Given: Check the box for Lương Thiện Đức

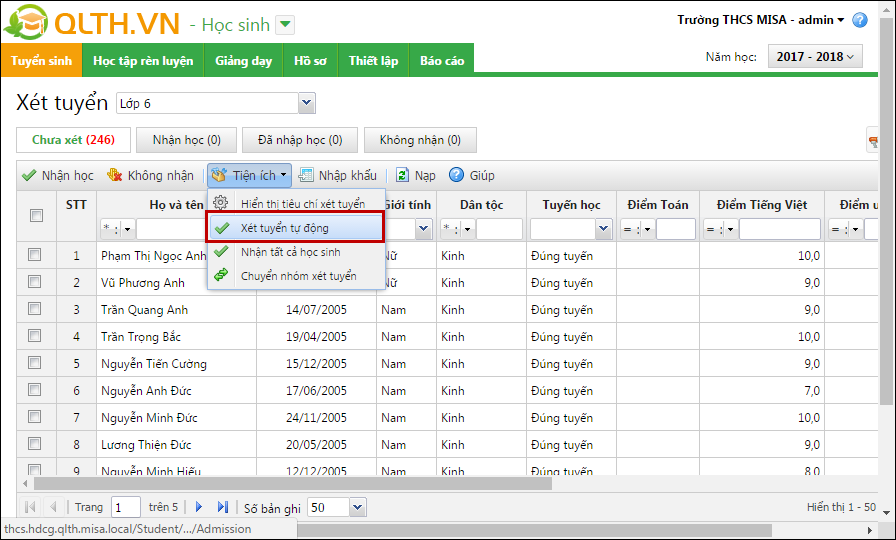Looking at the screenshot, I should pos(35,443).
